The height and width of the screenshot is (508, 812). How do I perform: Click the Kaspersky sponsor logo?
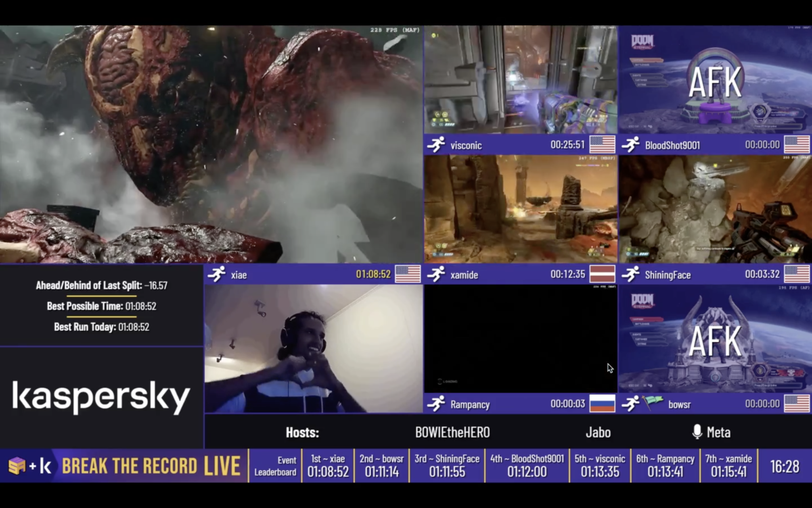(101, 397)
